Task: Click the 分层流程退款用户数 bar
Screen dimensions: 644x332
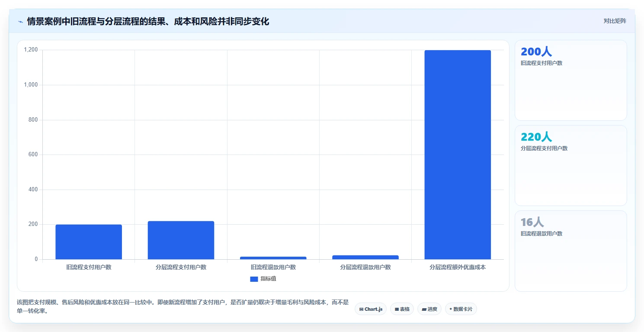Action: (365, 257)
